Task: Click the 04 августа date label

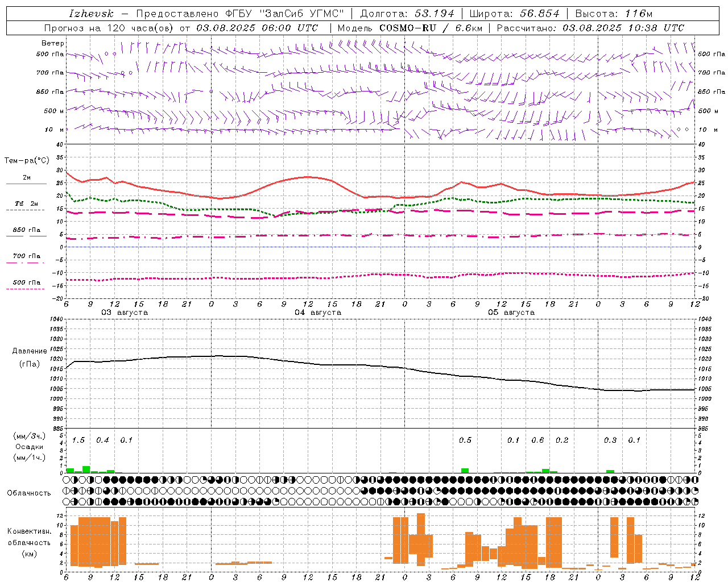Action: click(318, 313)
